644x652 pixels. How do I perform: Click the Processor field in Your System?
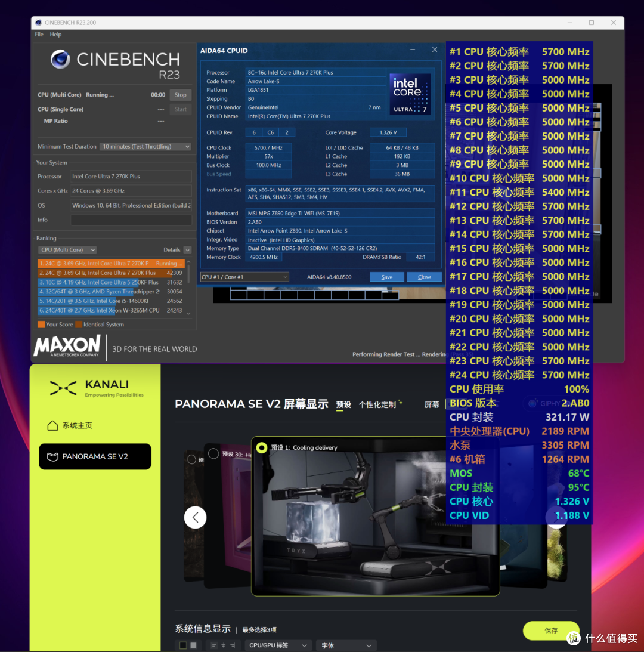(x=131, y=177)
